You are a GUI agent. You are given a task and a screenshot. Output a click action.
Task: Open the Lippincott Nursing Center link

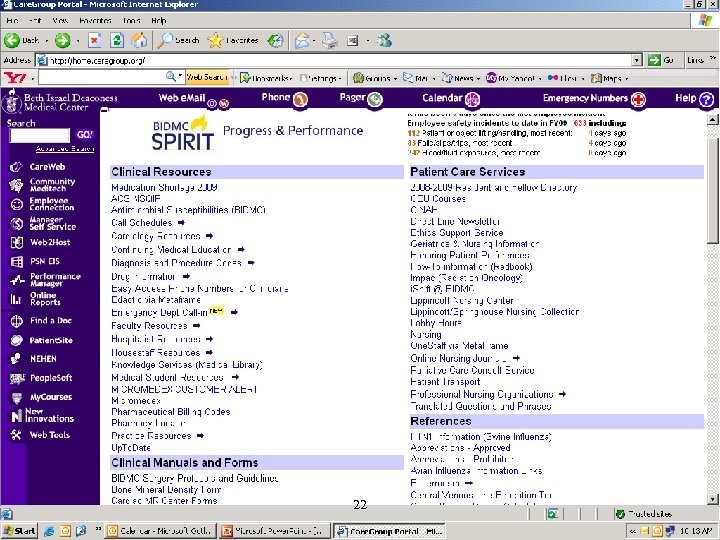[462, 301]
